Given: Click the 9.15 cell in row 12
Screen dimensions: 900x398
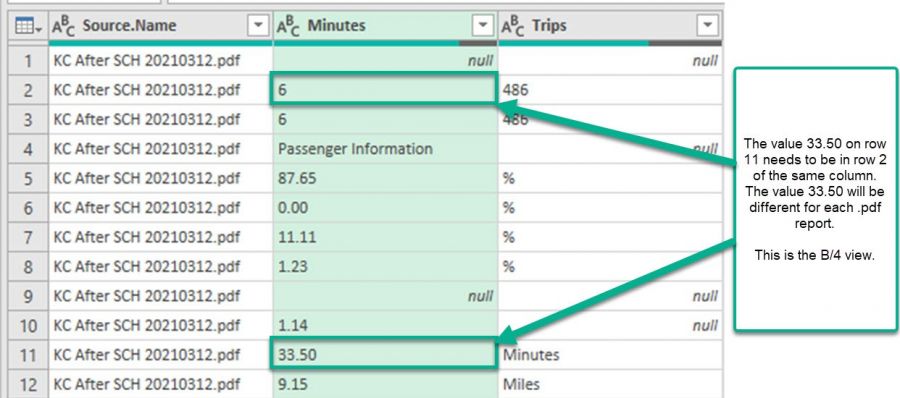Looking at the screenshot, I should coord(385,384).
